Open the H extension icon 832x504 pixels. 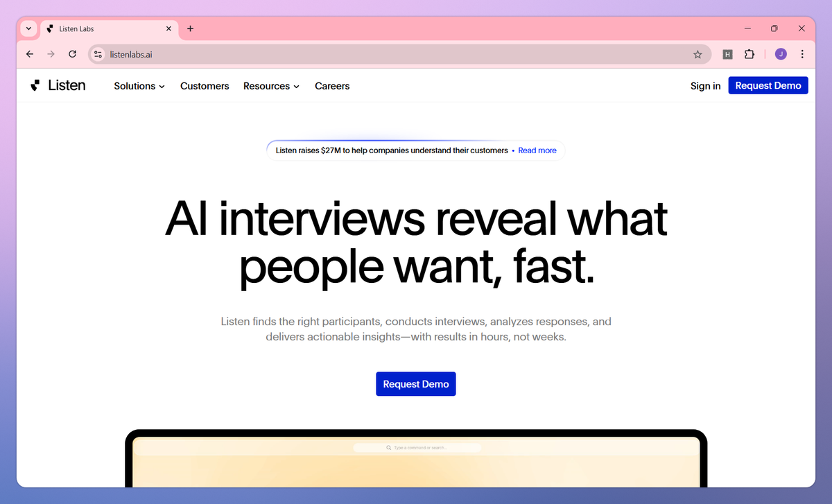pyautogui.click(x=727, y=54)
